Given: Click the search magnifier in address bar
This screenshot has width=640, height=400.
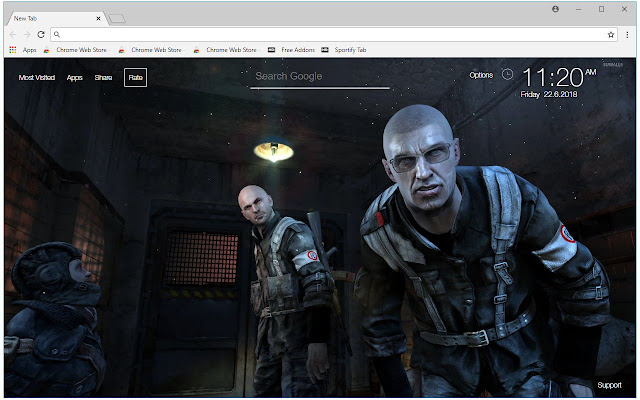Looking at the screenshot, I should tap(57, 35).
